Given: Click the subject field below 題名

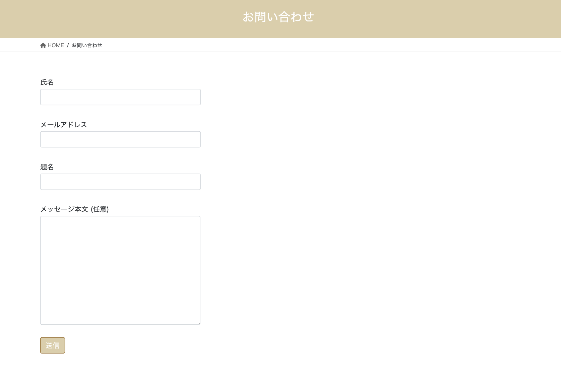Looking at the screenshot, I should 120,181.
